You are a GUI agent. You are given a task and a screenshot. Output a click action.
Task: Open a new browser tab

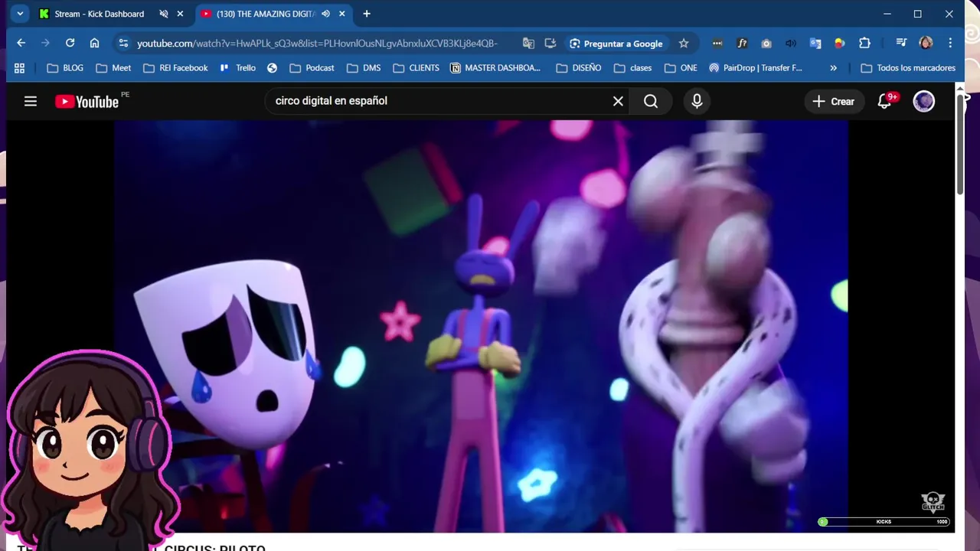click(x=367, y=14)
